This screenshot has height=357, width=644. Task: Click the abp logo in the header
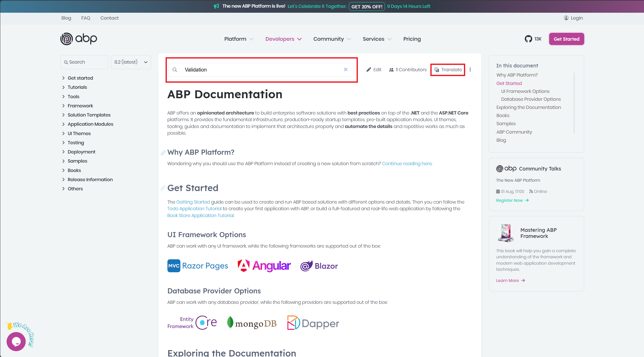79,39
